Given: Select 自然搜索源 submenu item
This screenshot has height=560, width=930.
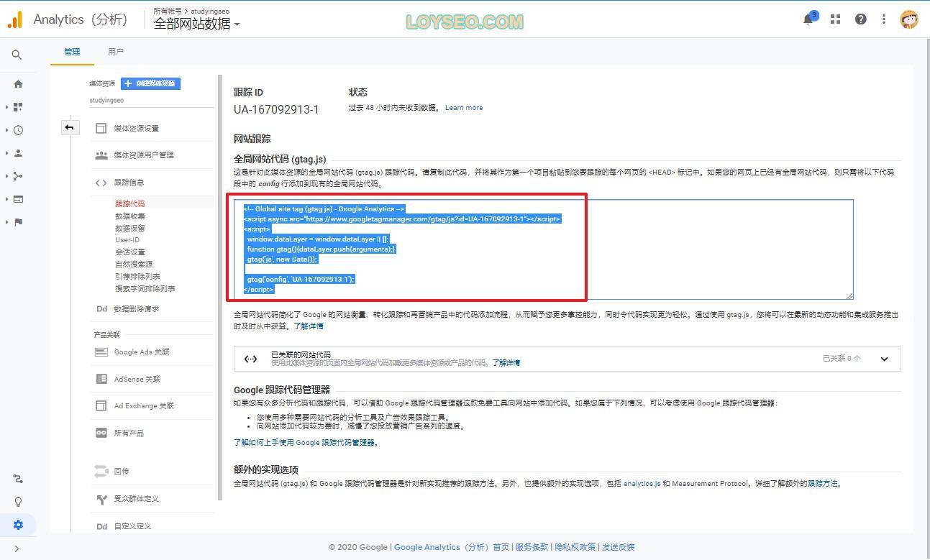Looking at the screenshot, I should click(x=134, y=265).
